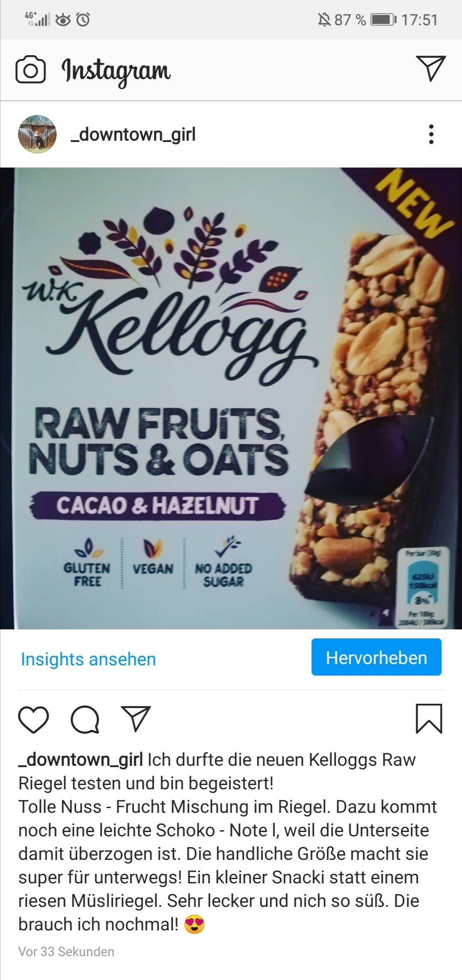This screenshot has height=980, width=462.
Task: Tap the _downtown_girl profile picture
Action: tap(37, 134)
